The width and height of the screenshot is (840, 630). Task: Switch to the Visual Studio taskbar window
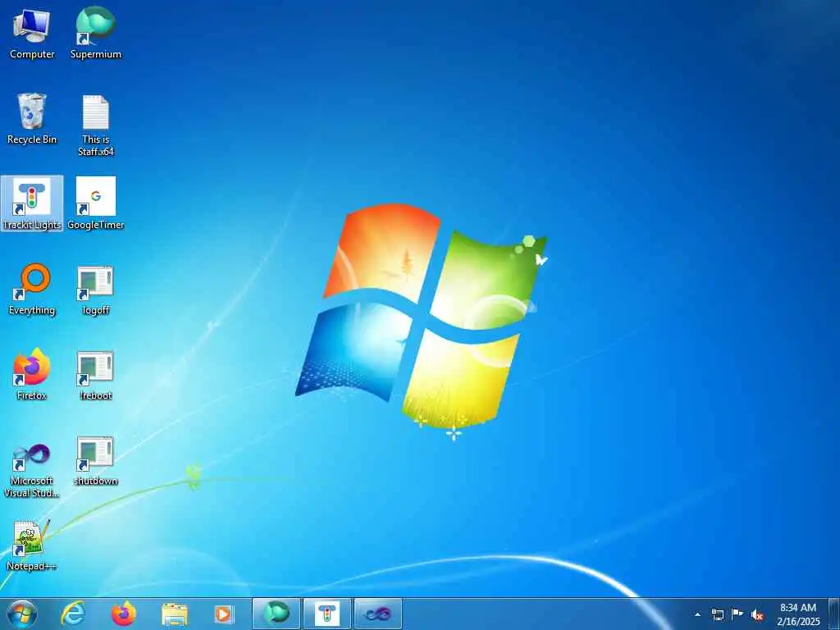pyautogui.click(x=377, y=614)
